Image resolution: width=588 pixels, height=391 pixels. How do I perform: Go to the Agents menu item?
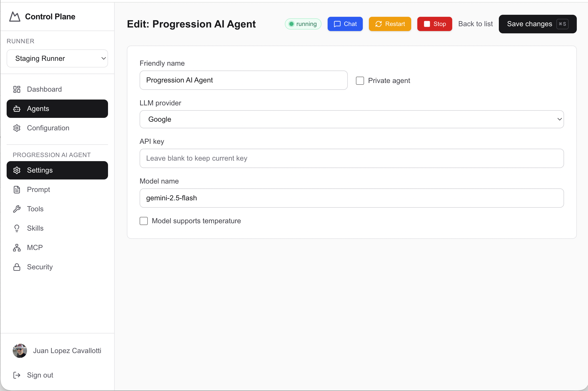tap(57, 109)
